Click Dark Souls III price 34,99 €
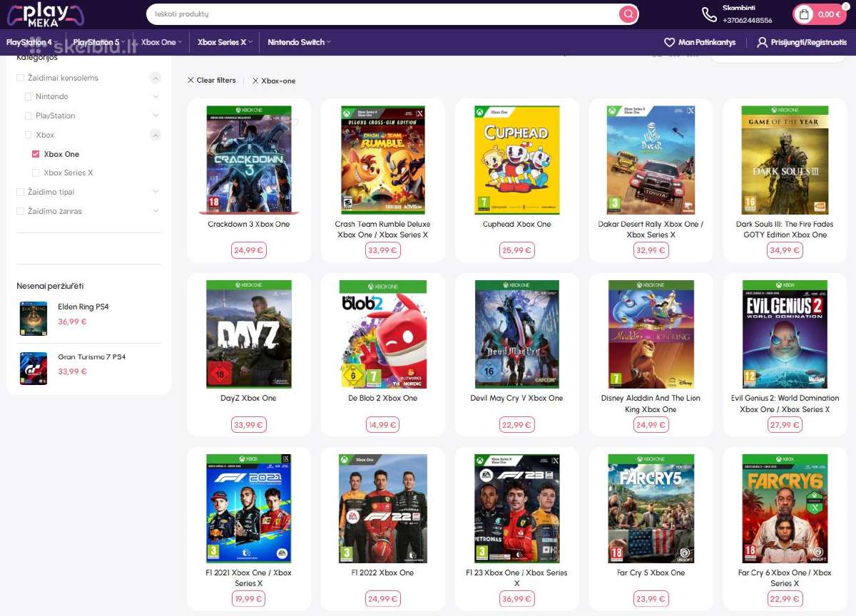Viewport: 856px width, 616px height. point(785,250)
